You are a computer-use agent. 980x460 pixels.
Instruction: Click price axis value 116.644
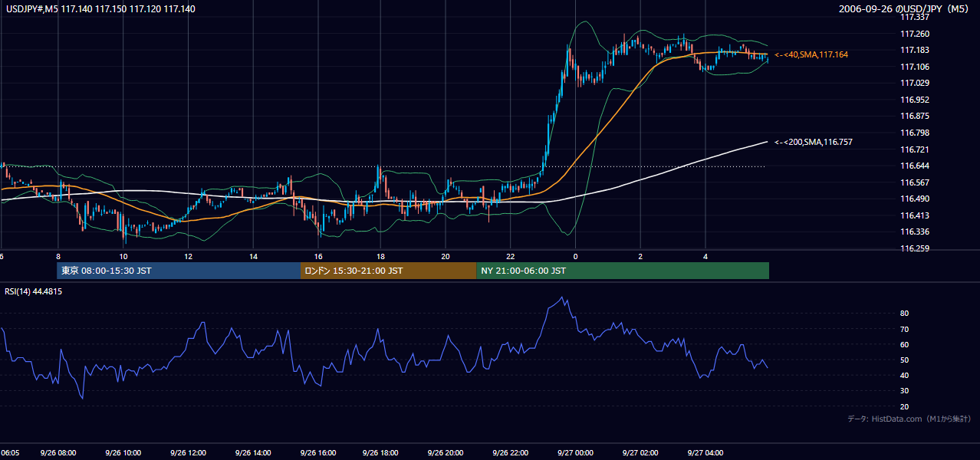pos(915,166)
